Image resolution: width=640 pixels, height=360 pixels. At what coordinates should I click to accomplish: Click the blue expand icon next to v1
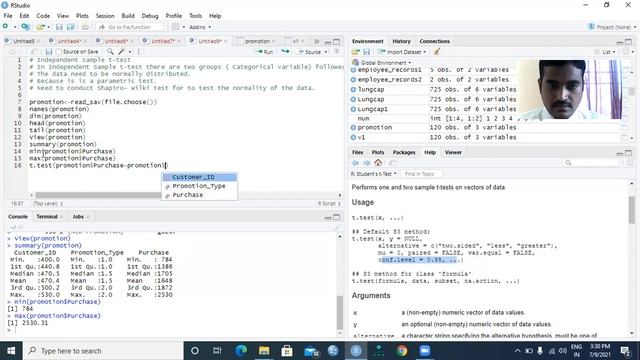353,137
